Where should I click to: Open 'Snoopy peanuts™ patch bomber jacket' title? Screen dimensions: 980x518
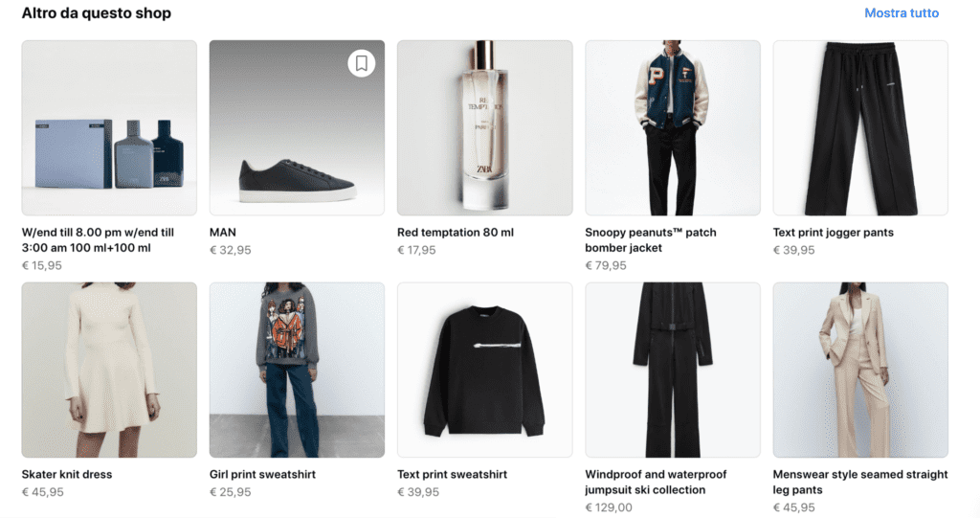coord(651,240)
